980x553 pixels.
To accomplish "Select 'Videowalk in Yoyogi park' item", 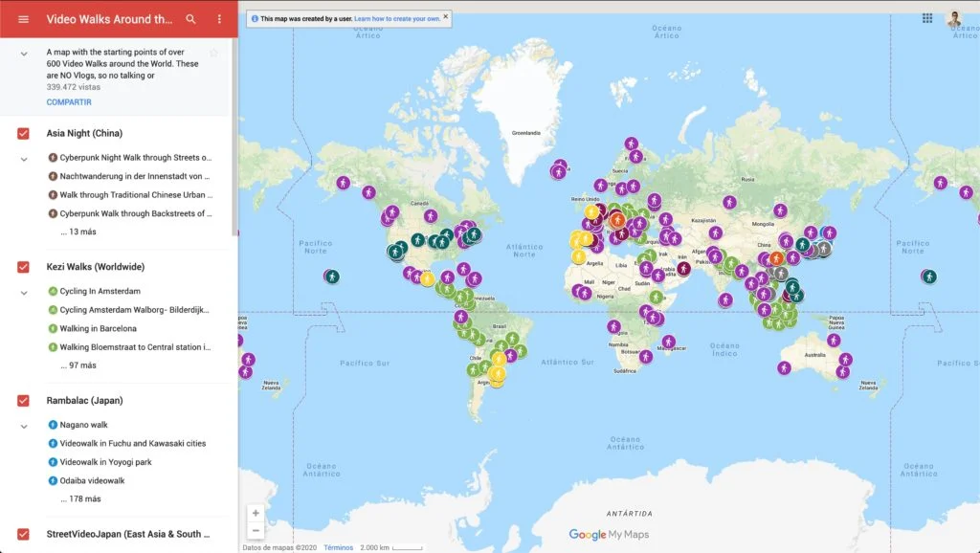I will (x=100, y=462).
